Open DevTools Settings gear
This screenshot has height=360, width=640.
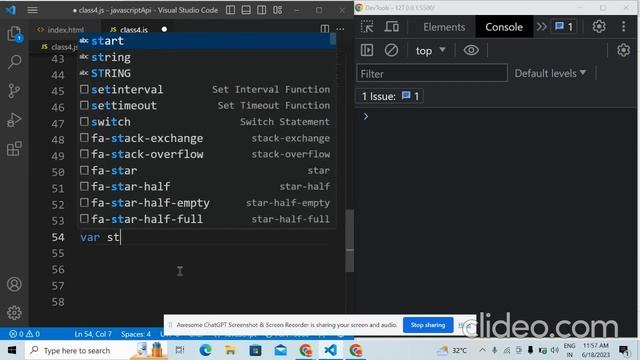point(599,27)
